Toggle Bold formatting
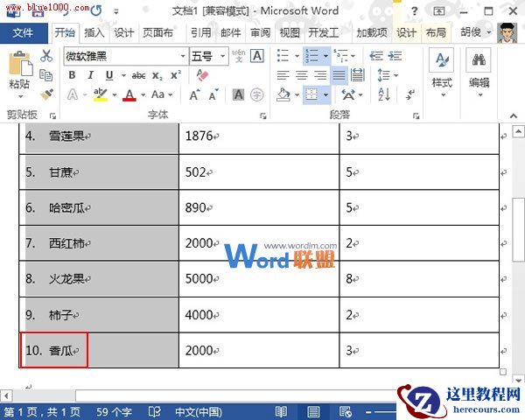525x420 pixels. tap(72, 75)
